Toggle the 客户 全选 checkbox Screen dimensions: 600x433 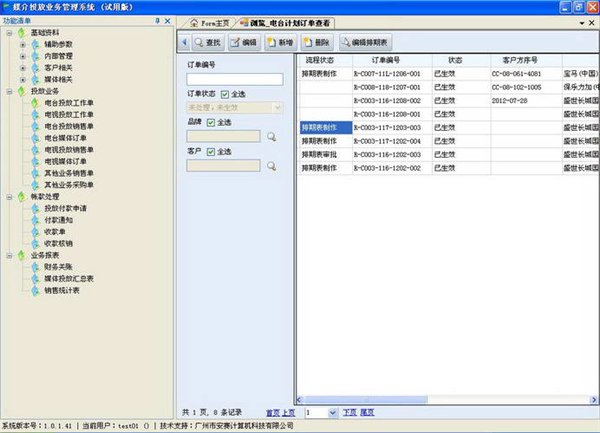tap(211, 150)
